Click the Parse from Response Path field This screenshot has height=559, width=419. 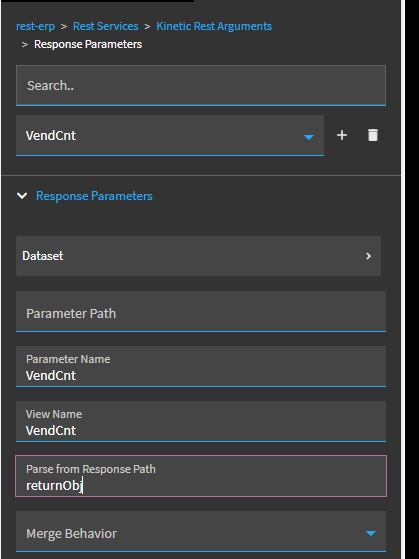click(x=201, y=476)
